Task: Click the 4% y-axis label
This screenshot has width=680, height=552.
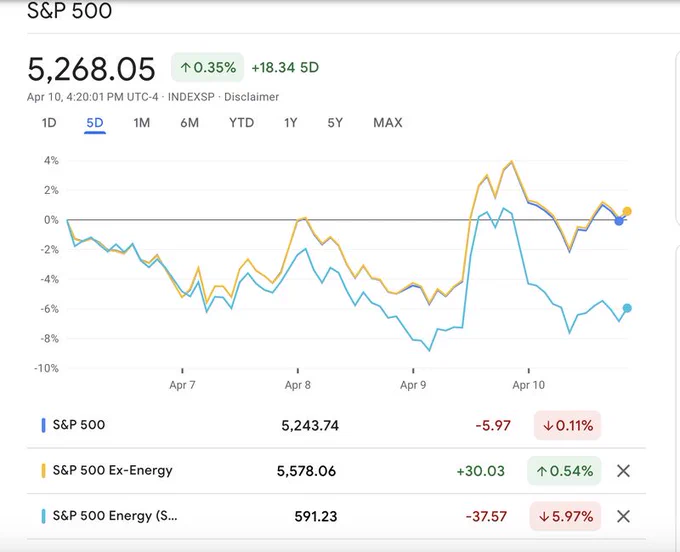Action: pyautogui.click(x=51, y=160)
